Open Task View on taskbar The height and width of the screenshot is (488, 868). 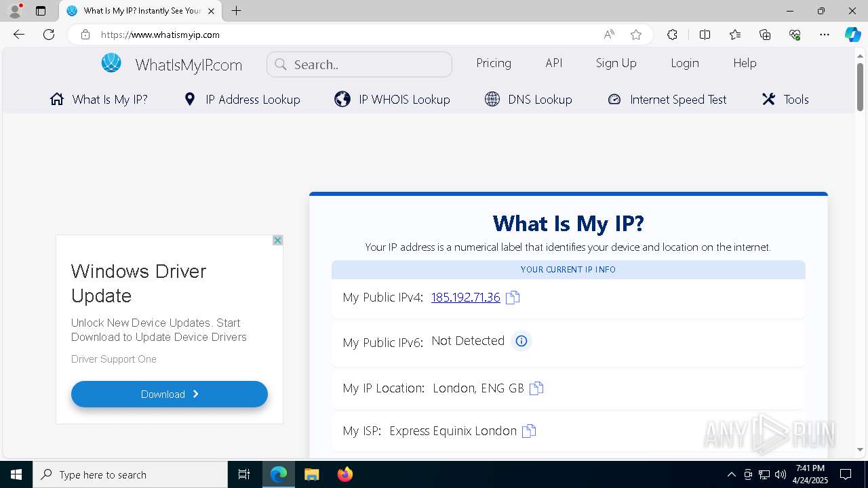click(244, 474)
